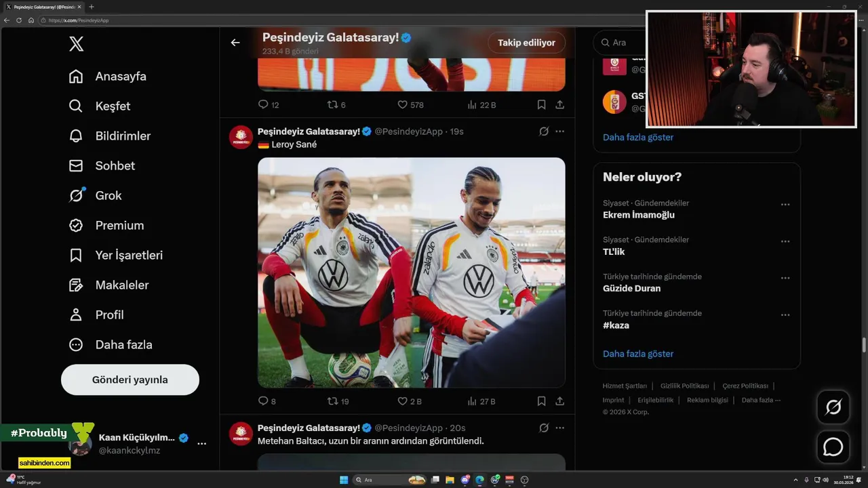The image size is (868, 488).
Task: Open account options for Kaan Küçükyılmaz
Action: point(202,443)
